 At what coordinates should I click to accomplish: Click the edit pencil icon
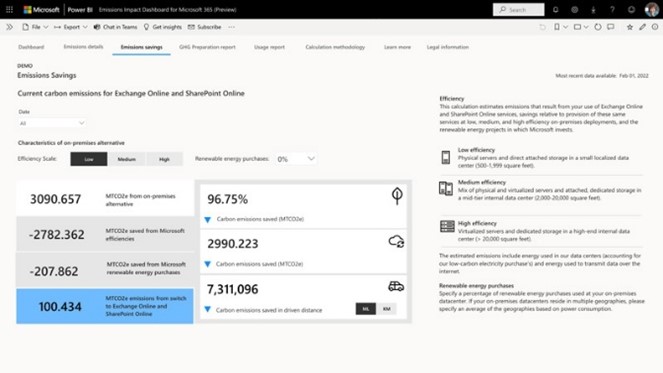642,27
